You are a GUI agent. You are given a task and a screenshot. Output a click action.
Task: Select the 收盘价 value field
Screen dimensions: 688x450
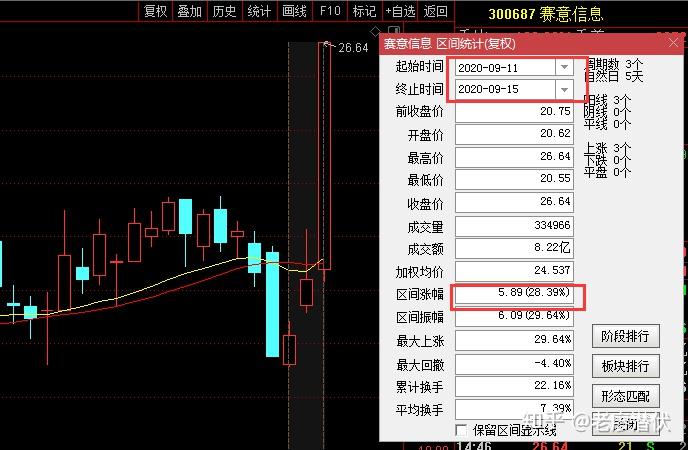tap(514, 202)
